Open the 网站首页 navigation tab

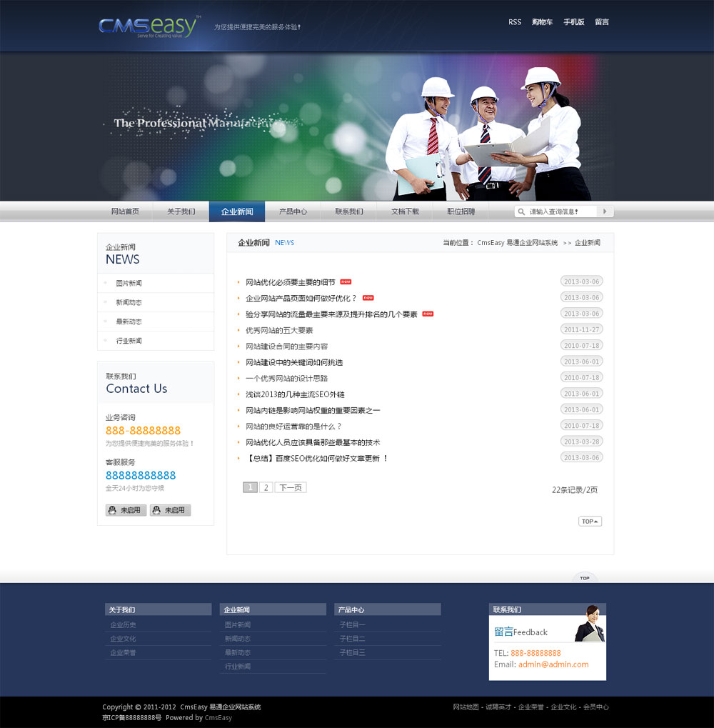(125, 211)
